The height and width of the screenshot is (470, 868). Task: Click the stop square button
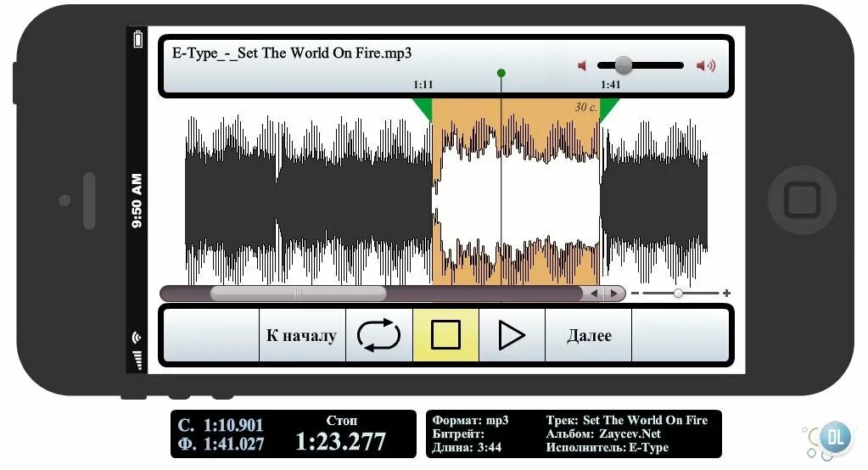(445, 335)
